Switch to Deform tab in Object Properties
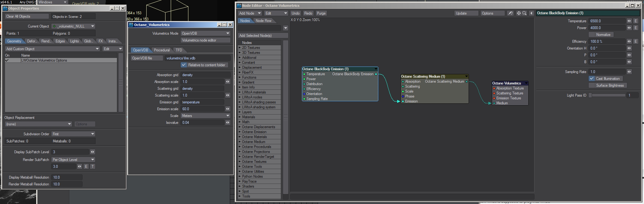Viewport: 644px width, 204px height. (32, 41)
